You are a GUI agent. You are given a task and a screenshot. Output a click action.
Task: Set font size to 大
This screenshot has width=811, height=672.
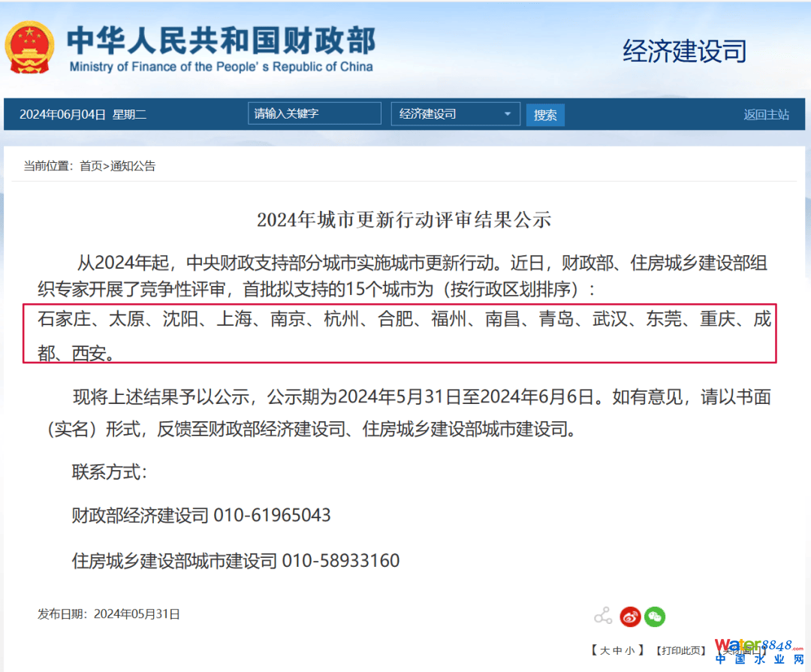point(604,650)
